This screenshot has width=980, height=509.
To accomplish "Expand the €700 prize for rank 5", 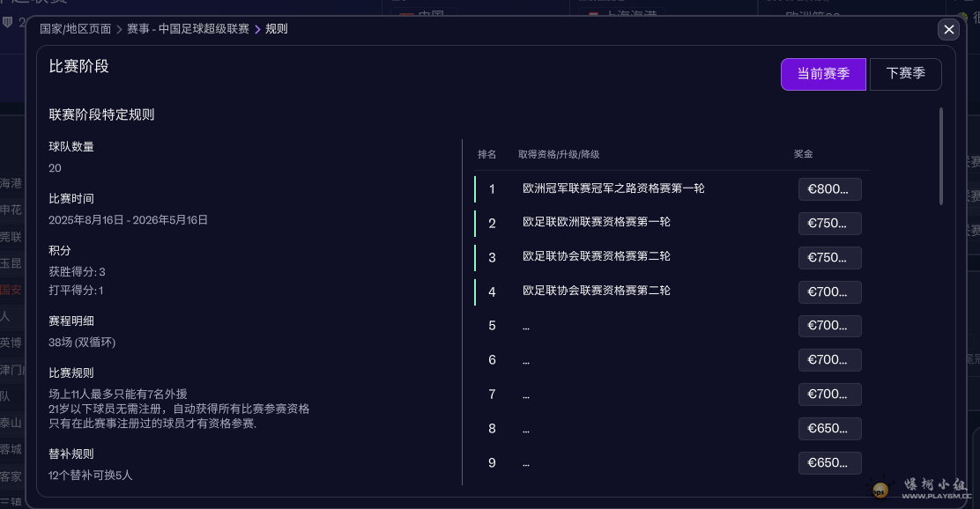I will (829, 326).
